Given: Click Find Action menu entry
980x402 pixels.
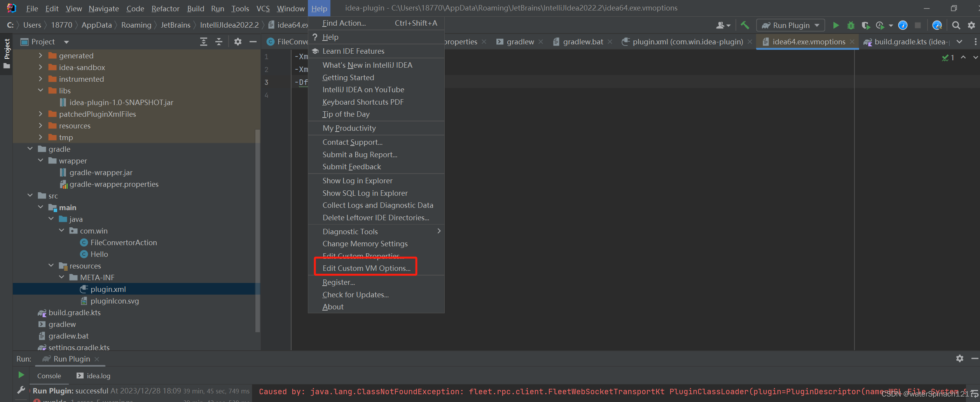Looking at the screenshot, I should pos(376,23).
